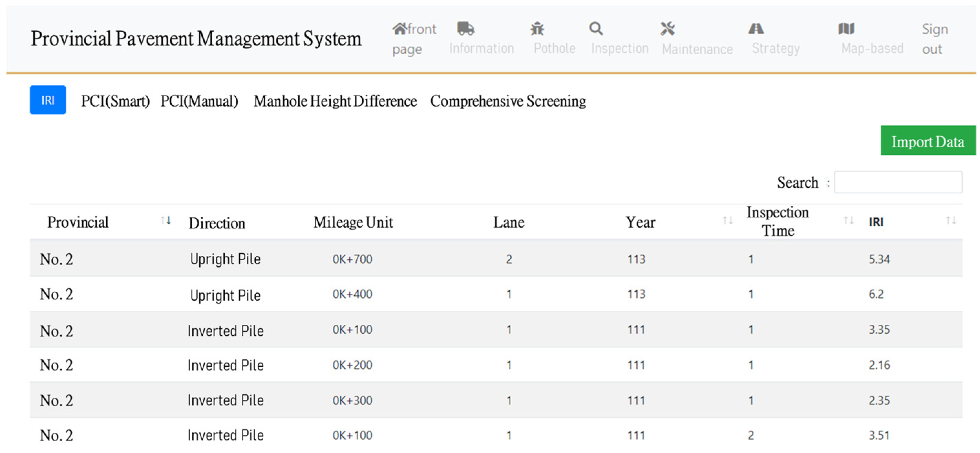Open the truck Information icon
Viewport: 980px width, 453px height.
(x=465, y=29)
